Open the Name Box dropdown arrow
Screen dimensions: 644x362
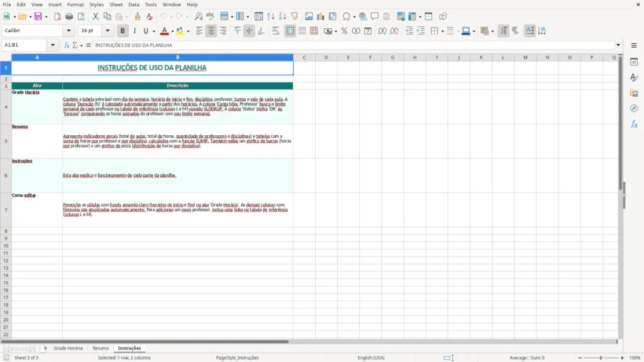(x=53, y=45)
